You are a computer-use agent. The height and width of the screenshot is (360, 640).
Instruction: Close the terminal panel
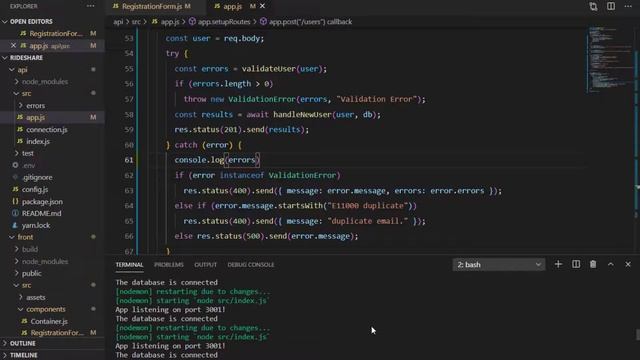click(628, 264)
